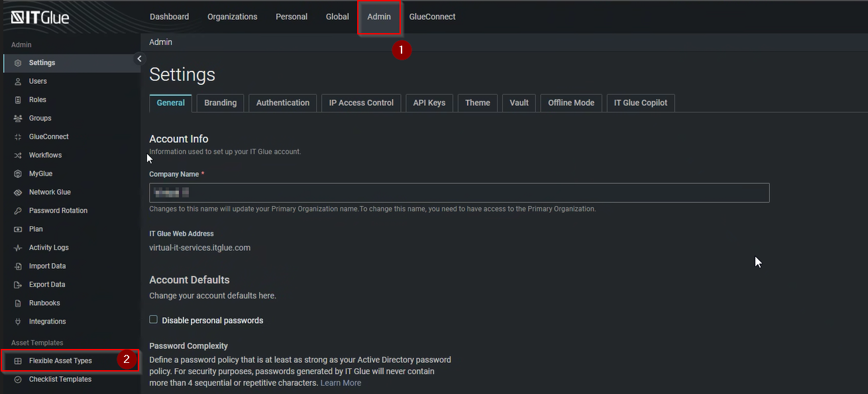
Task: Click the Export Data icon
Action: pyautogui.click(x=18, y=285)
